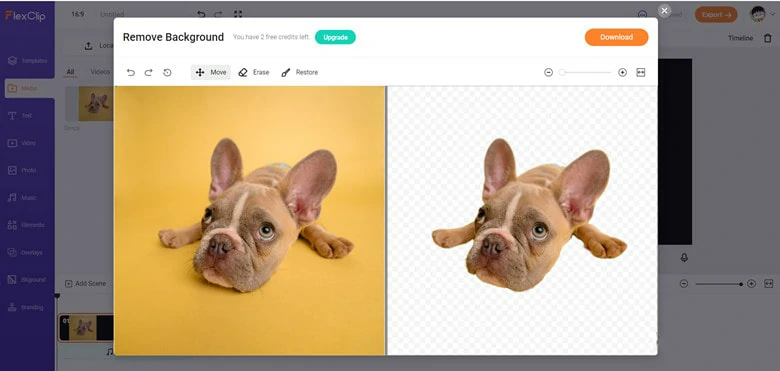Image resolution: width=780 pixels, height=371 pixels.
Task: Select the Move tool
Action: pyautogui.click(x=211, y=73)
